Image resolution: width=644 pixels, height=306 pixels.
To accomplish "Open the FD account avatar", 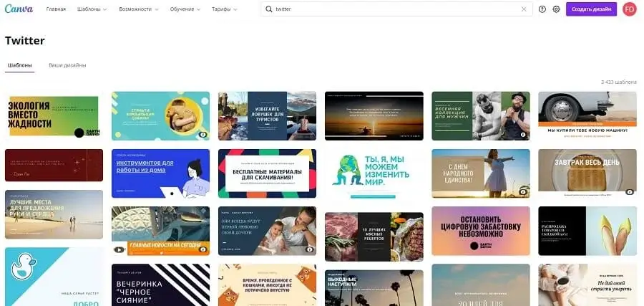I will tap(629, 9).
